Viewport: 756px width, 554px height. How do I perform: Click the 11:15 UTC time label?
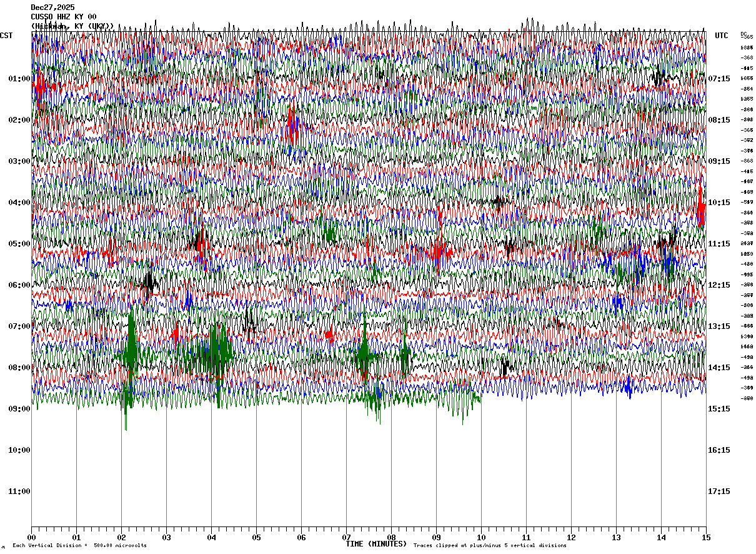click(x=719, y=244)
